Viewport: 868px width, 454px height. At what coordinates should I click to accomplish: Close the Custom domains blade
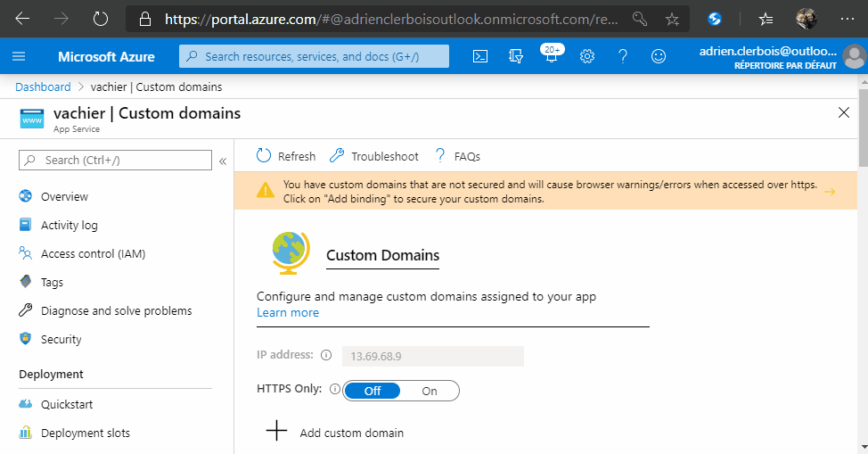point(844,111)
